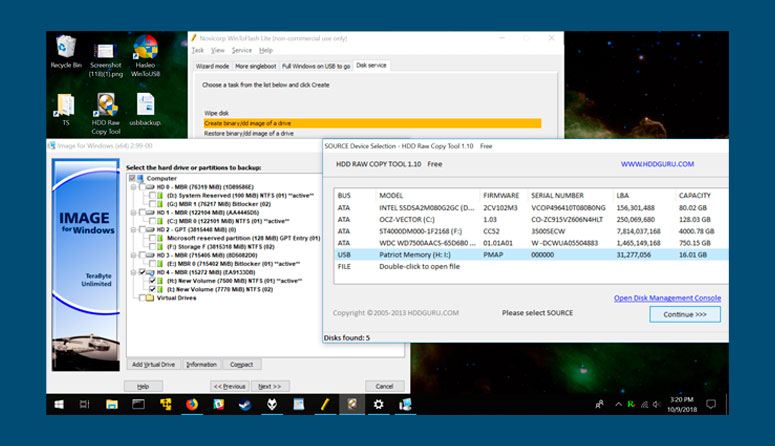This screenshot has width=775, height=446.
Task: Click Continue in HDD Raw Copy Tool
Action: point(685,314)
